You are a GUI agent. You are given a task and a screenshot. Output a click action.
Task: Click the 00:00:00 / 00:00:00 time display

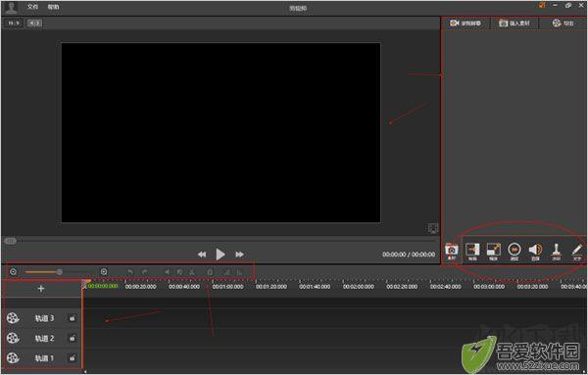(x=409, y=255)
